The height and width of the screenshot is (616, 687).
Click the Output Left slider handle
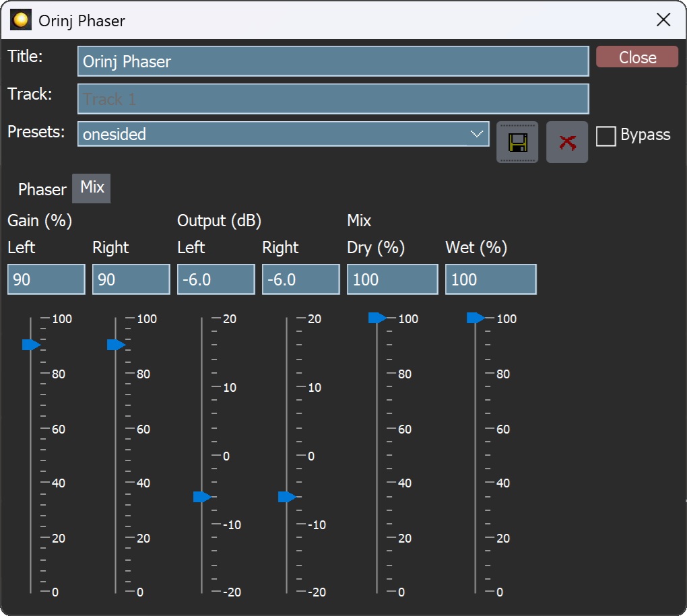click(203, 497)
